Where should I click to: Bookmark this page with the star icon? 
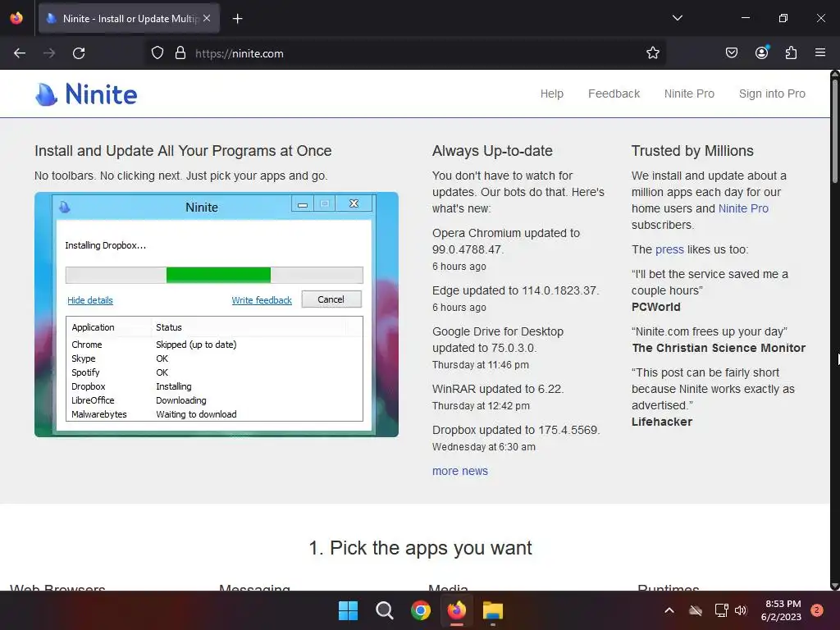[x=652, y=53]
